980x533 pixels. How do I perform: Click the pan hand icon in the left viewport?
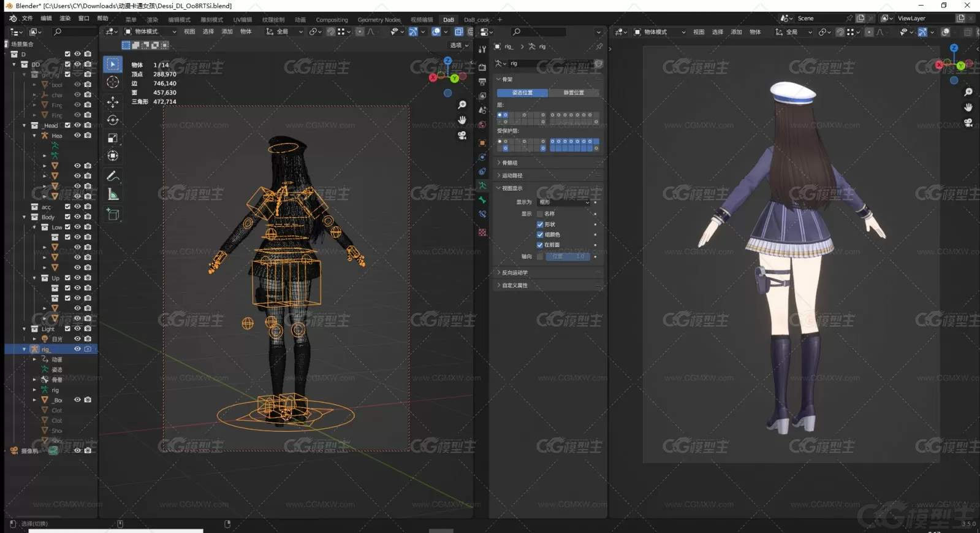tap(462, 120)
